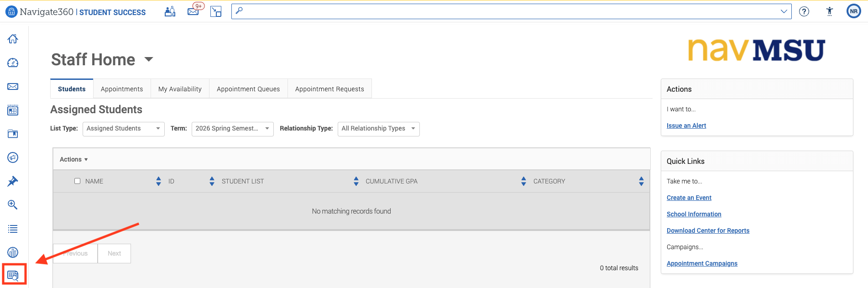Open the envelope Conversations icon in sidebar
This screenshot has width=868, height=288.
(x=13, y=86)
